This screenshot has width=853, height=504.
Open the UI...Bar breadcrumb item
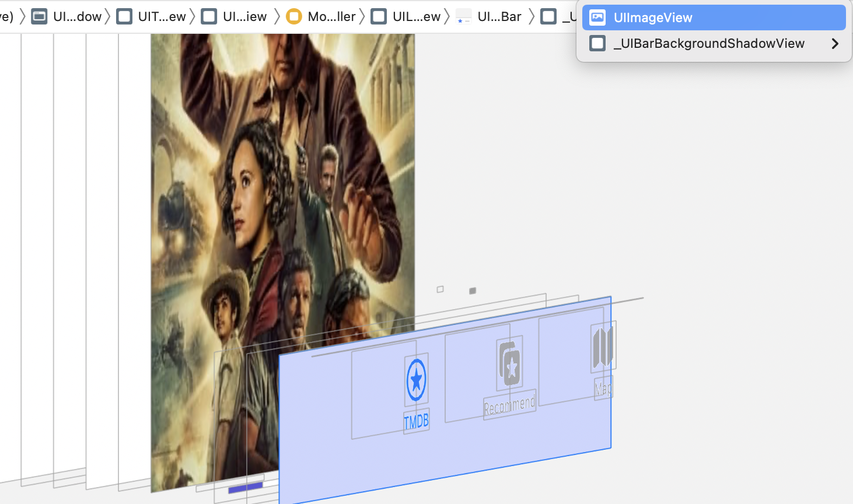pos(489,16)
